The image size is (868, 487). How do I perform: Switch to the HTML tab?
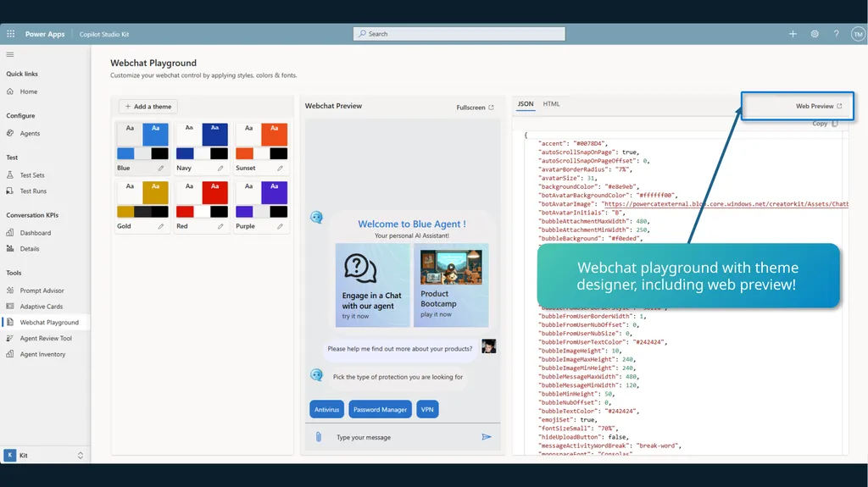551,104
